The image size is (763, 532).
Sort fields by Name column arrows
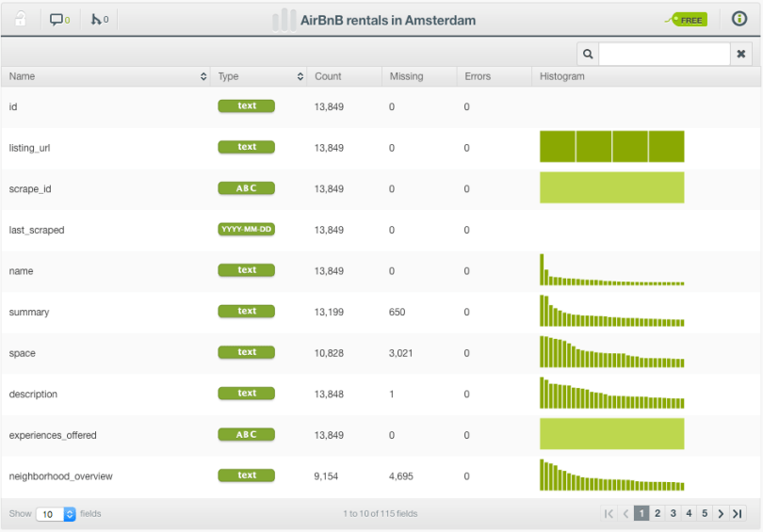click(x=203, y=76)
